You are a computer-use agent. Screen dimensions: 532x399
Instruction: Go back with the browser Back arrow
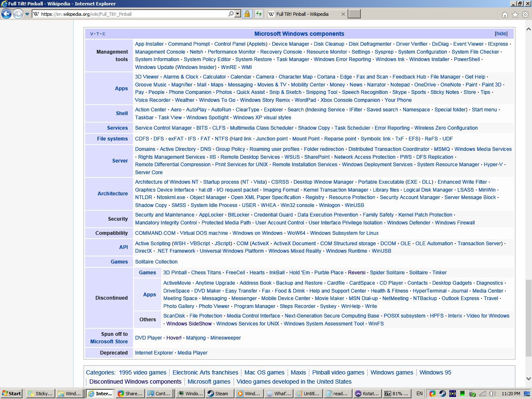click(6, 14)
